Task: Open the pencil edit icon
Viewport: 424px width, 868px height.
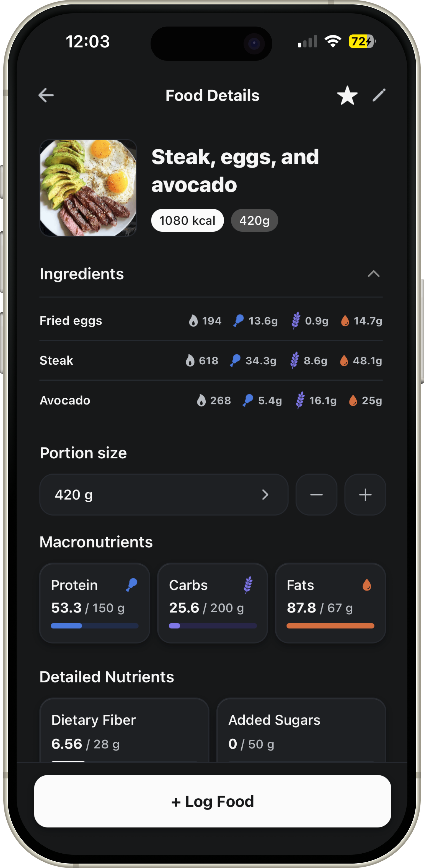Action: pyautogui.click(x=379, y=95)
